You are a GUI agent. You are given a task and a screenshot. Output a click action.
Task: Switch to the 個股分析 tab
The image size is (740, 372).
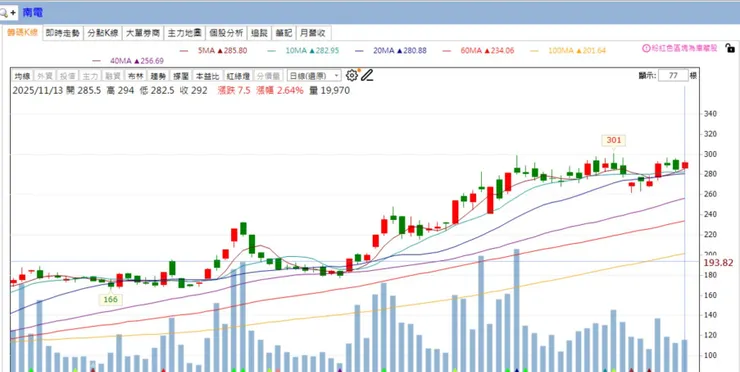(x=226, y=33)
